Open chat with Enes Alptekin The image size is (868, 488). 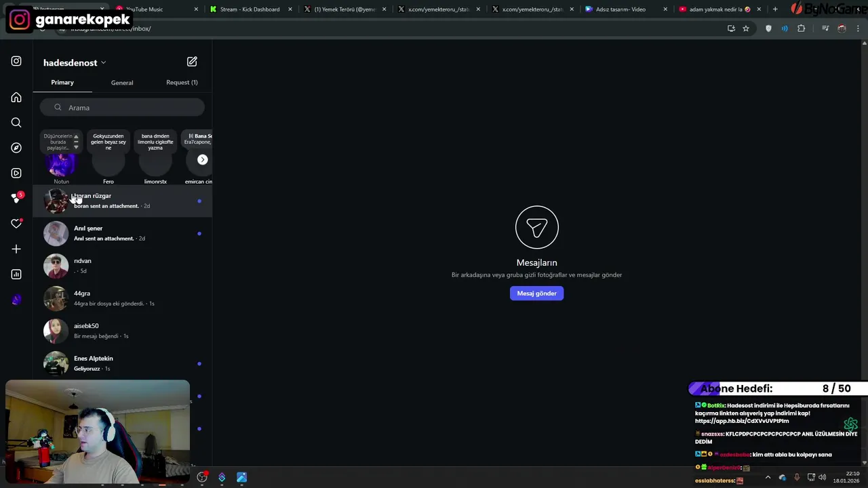[122, 364]
